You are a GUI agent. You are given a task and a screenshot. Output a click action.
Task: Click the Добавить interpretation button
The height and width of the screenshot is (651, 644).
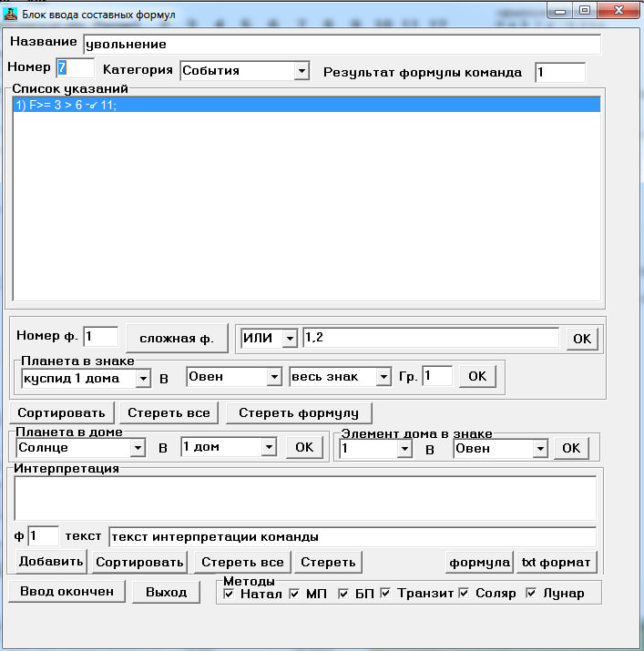point(51,562)
